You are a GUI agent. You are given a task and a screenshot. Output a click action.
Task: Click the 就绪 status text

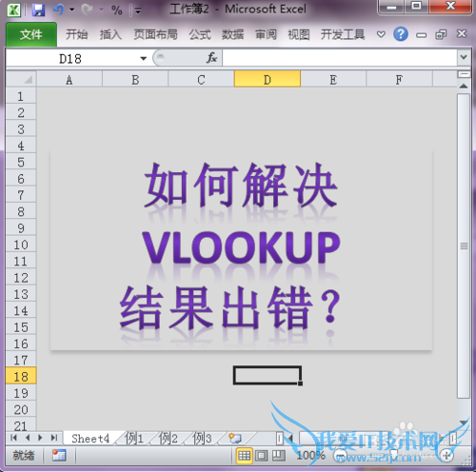coord(23,456)
